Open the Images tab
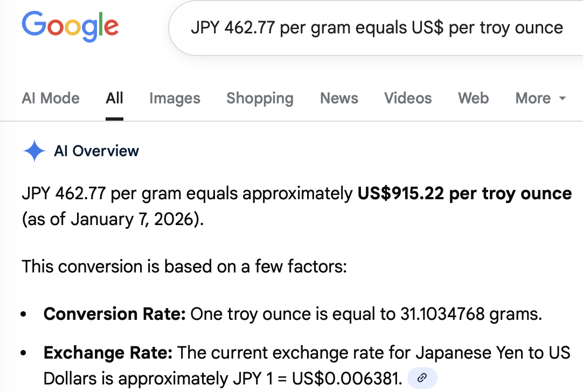 [x=175, y=99]
